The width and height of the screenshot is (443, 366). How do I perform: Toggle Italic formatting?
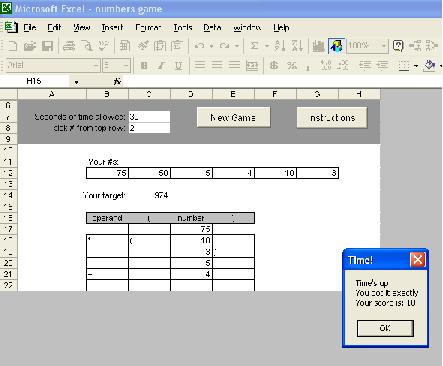pyautogui.click(x=161, y=65)
